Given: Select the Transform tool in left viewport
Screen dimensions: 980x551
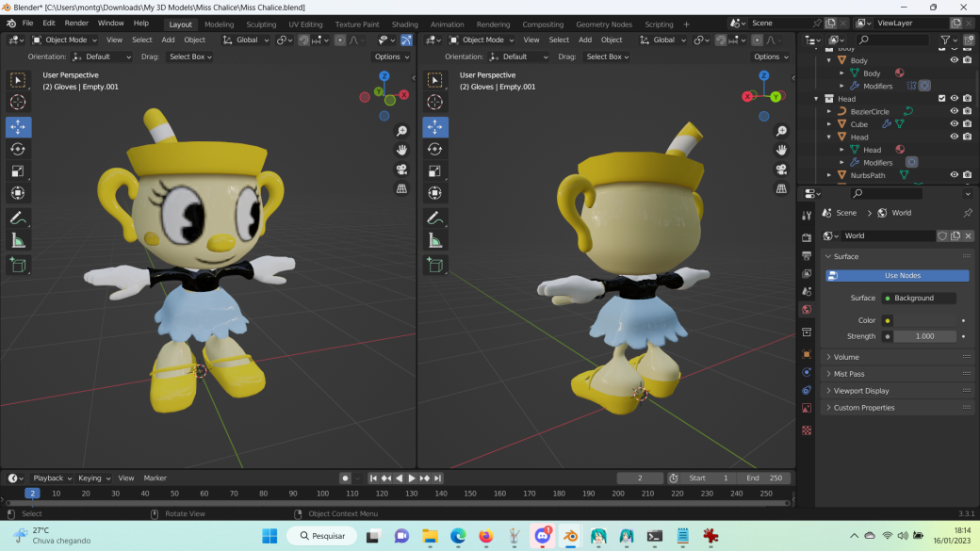Looking at the screenshot, I should pos(18,193).
